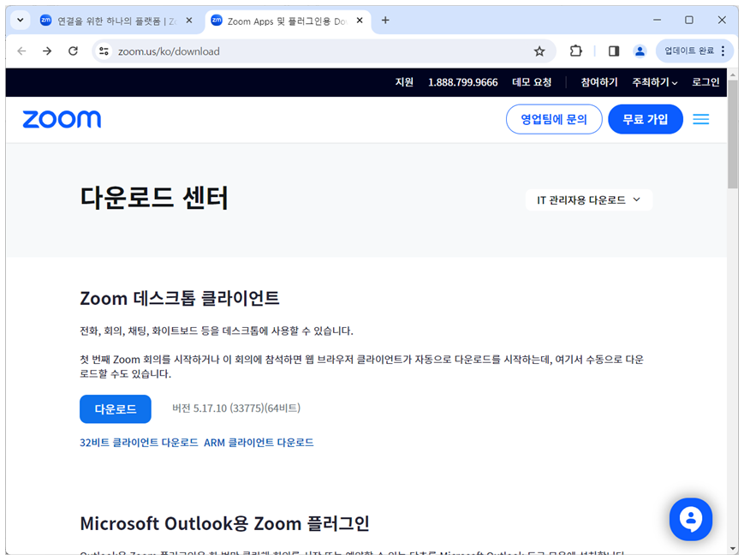Open the Chrome profile avatar
Image resolution: width=744 pixels, height=560 pixels.
[640, 51]
